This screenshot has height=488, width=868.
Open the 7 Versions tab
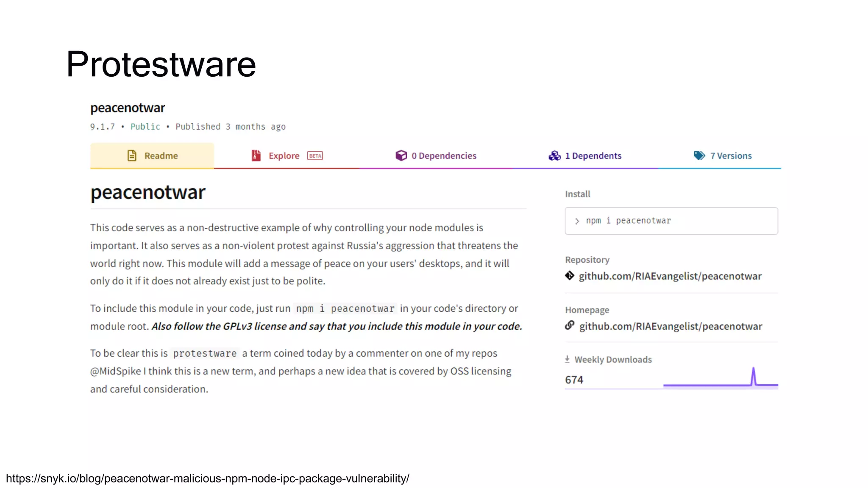point(723,155)
